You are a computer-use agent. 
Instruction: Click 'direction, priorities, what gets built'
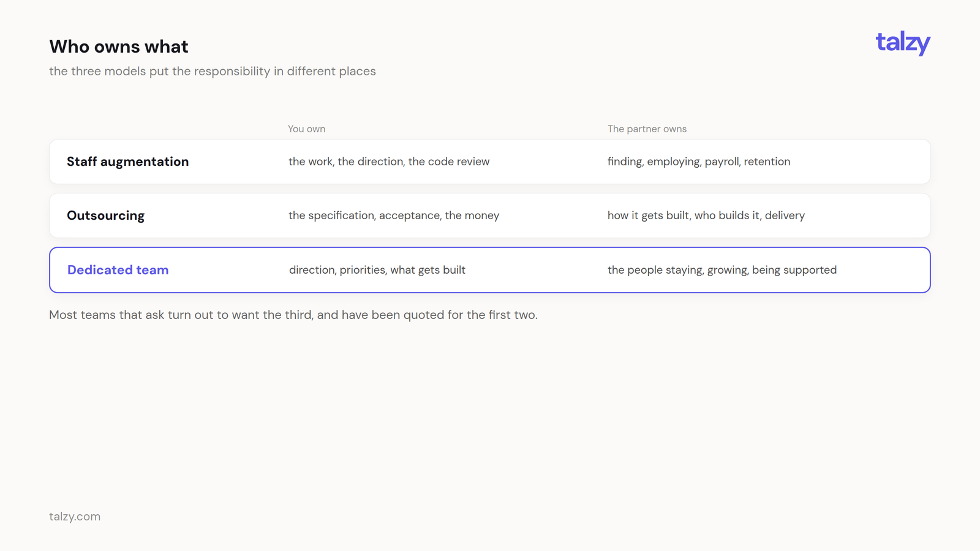[x=377, y=270]
